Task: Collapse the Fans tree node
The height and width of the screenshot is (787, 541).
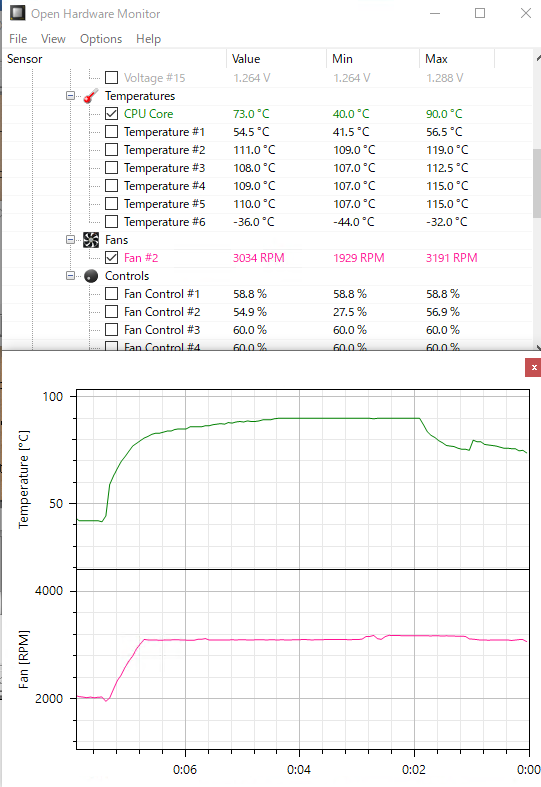Action: click(x=70, y=240)
